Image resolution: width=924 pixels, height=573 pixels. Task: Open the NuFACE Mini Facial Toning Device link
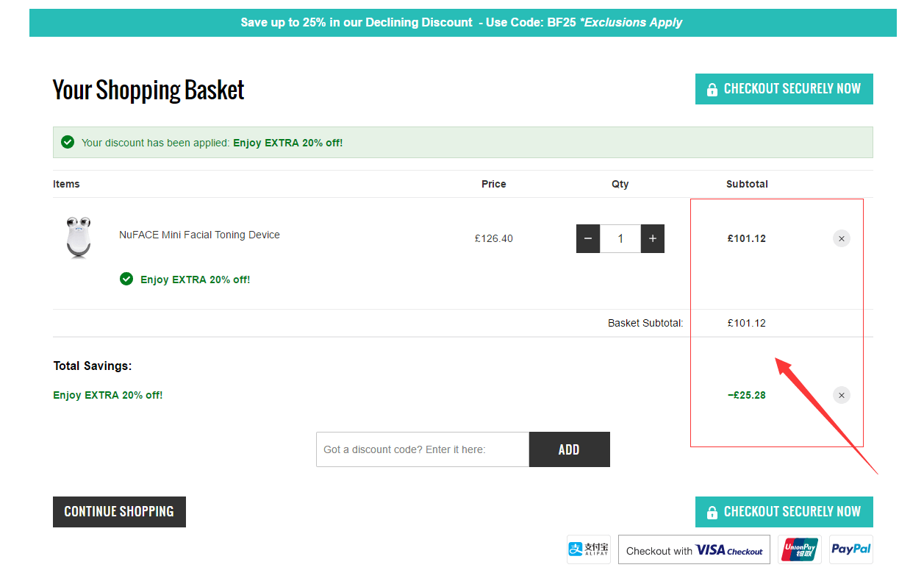199,235
